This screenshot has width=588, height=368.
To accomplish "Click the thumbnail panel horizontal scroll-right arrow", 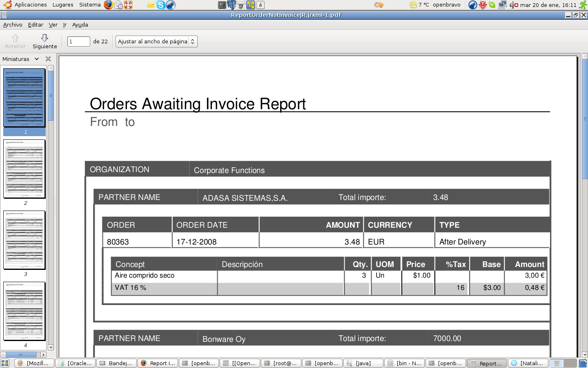I will pyautogui.click(x=43, y=355).
